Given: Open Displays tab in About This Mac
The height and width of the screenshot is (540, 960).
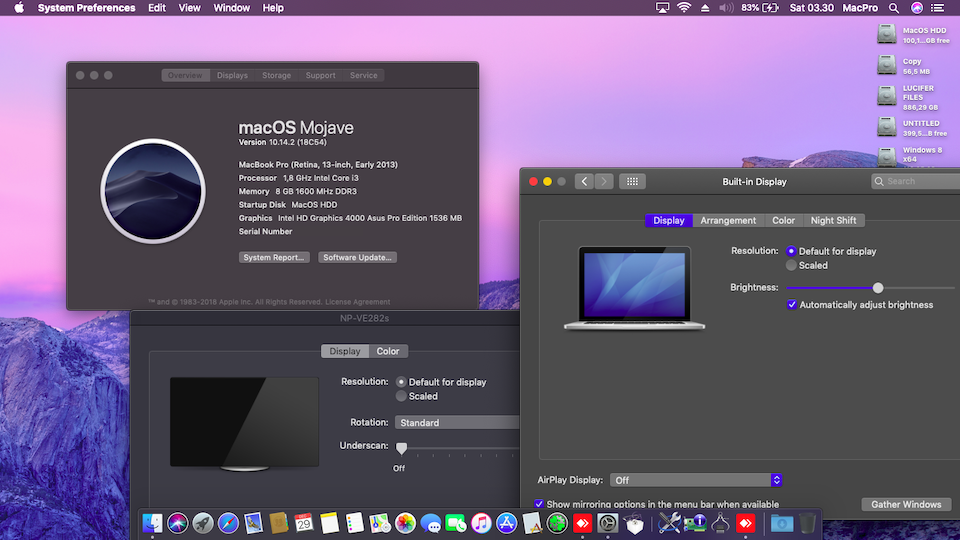Looking at the screenshot, I should point(232,75).
